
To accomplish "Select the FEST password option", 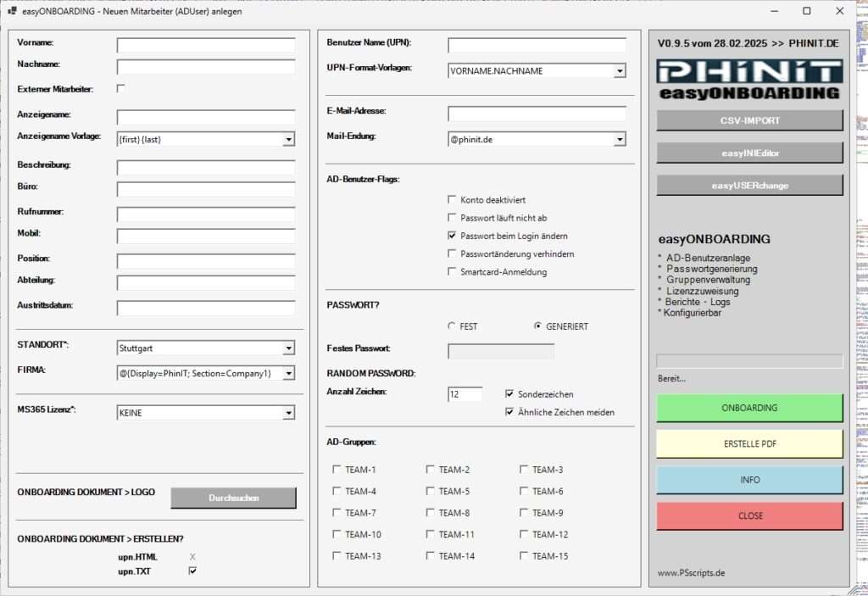I will point(451,326).
